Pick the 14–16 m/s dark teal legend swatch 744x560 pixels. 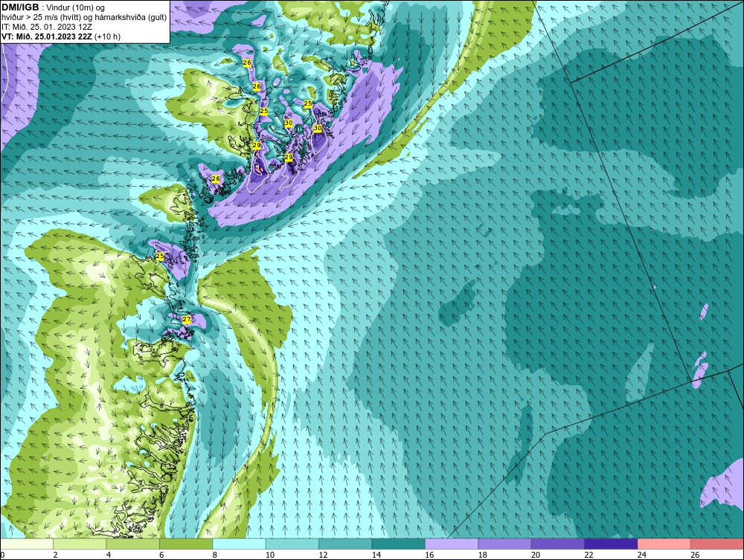(x=399, y=544)
